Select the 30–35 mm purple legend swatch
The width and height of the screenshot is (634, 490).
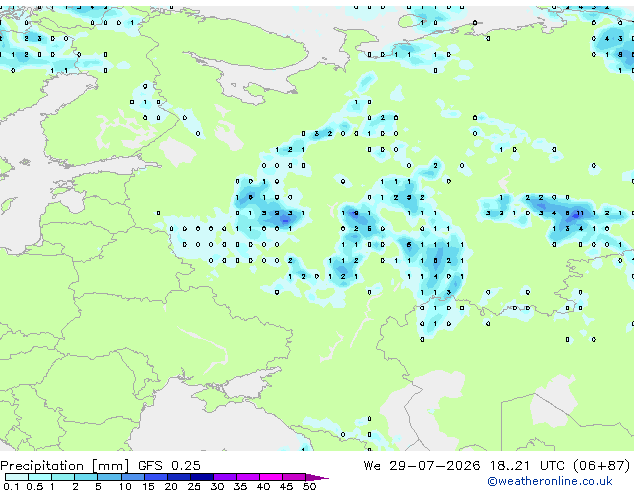(x=225, y=477)
